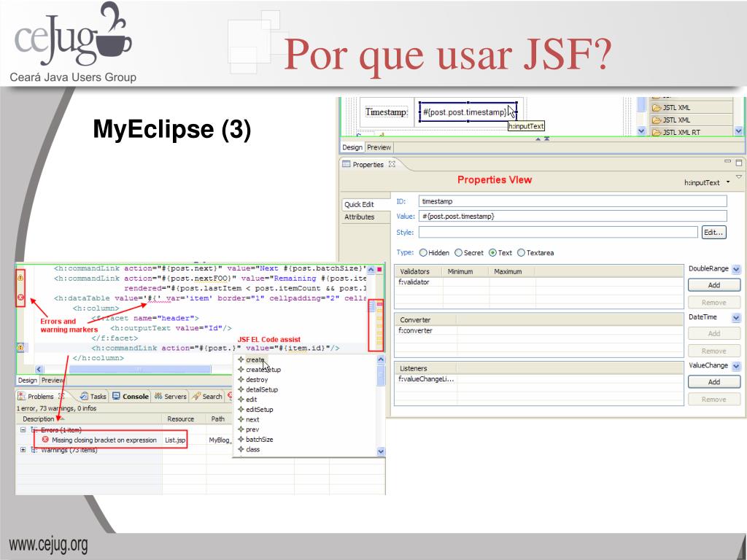Viewport: 747px width, 560px height.
Task: Switch to the Problems tab
Action: click(x=41, y=396)
